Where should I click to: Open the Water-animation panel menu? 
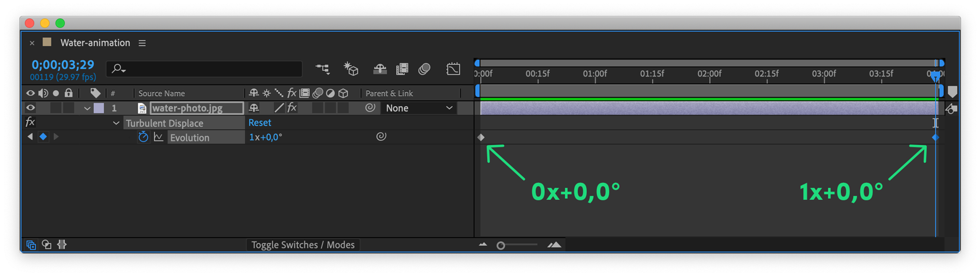tap(142, 43)
